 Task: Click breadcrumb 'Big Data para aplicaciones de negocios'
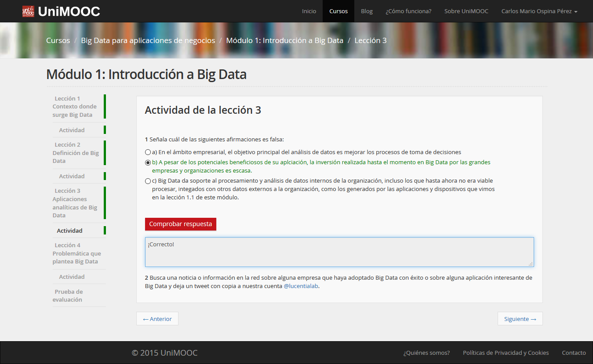click(x=148, y=40)
